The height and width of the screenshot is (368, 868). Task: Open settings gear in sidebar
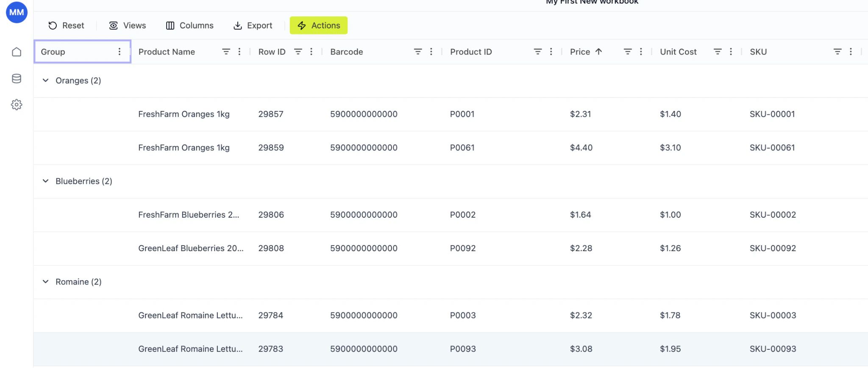pos(17,105)
